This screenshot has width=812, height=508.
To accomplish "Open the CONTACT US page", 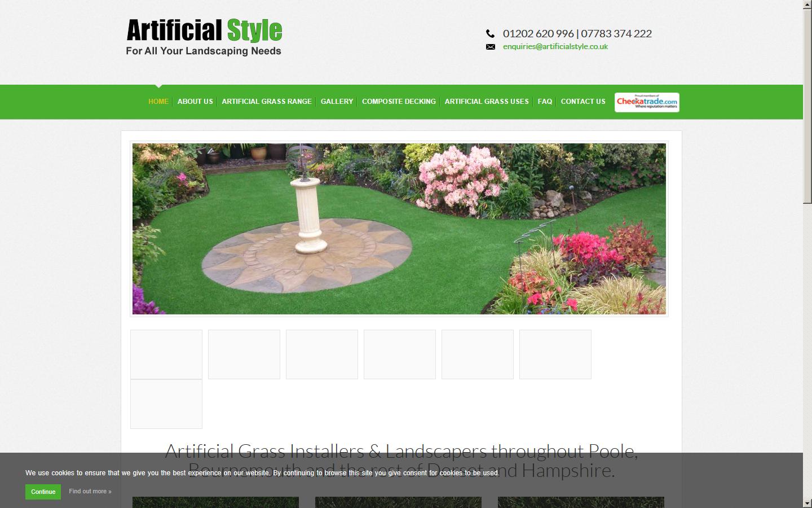I will click(x=583, y=102).
